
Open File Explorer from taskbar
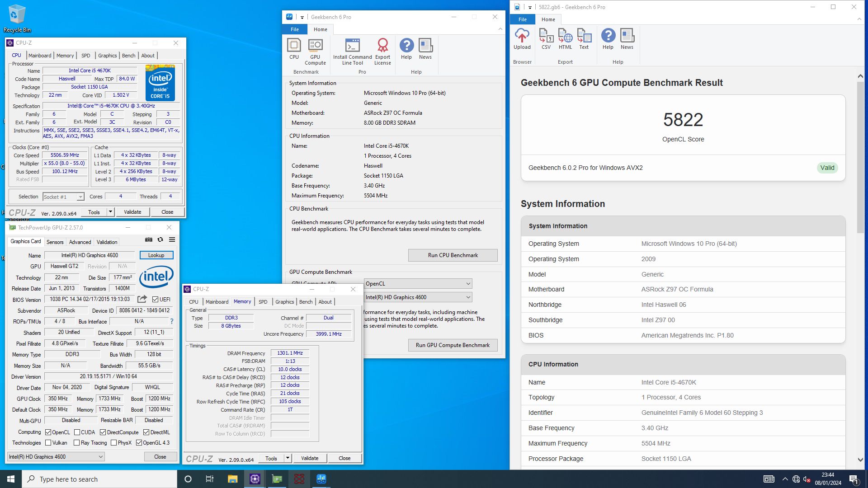coord(232,479)
